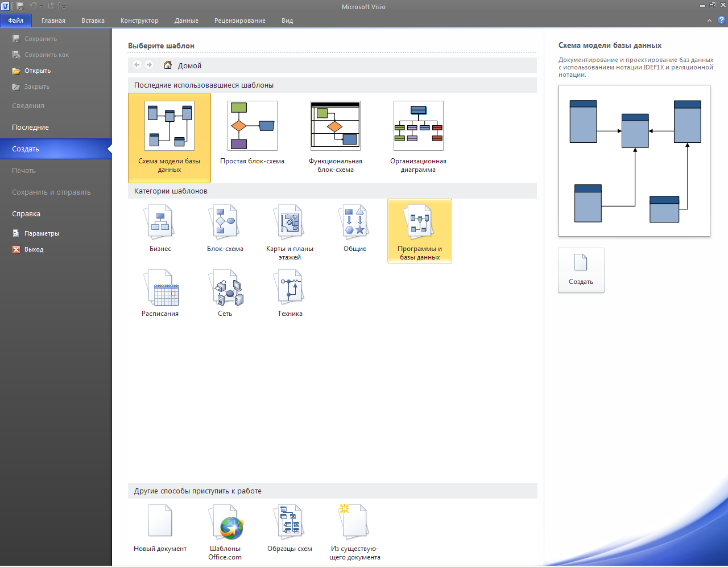The height and width of the screenshot is (568, 728).
Task: Open the Сеть template category
Action: click(x=225, y=294)
